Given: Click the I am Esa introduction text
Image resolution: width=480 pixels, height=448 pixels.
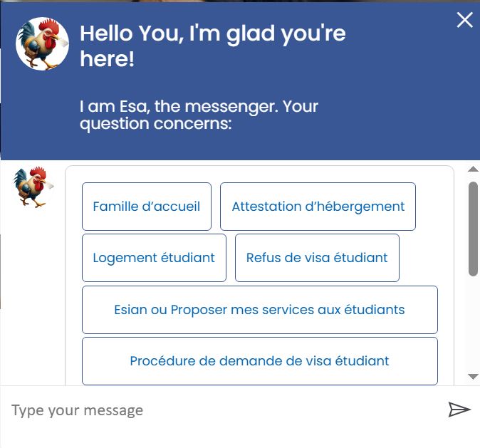Looking at the screenshot, I should pyautogui.click(x=199, y=115).
